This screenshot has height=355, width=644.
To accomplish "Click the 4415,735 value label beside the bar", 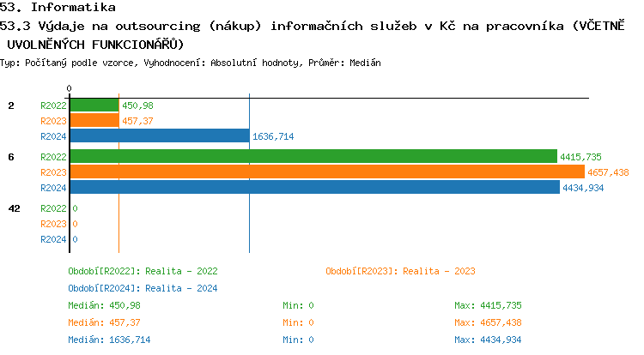I will (x=580, y=157).
